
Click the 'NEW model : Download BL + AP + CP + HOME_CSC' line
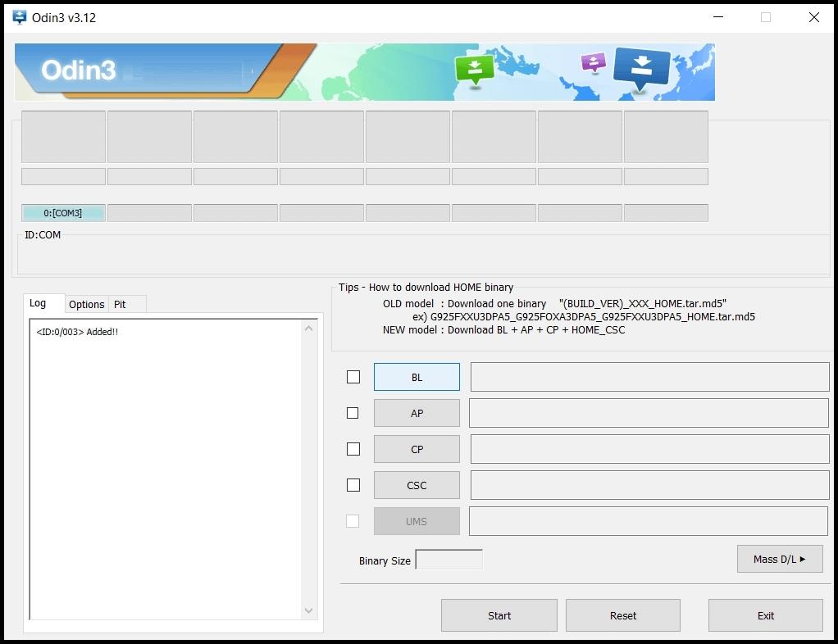[x=503, y=329]
